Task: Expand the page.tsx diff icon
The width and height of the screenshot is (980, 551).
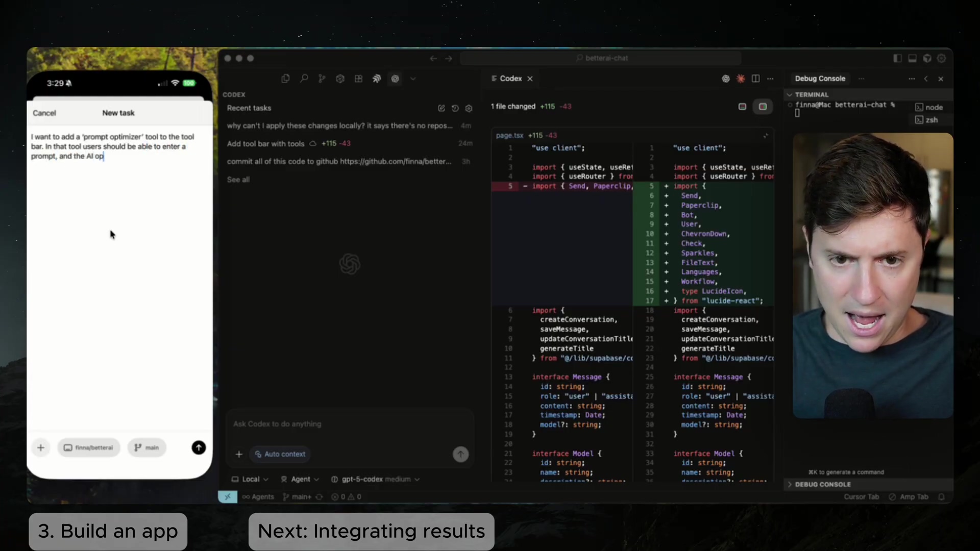Action: click(x=765, y=136)
